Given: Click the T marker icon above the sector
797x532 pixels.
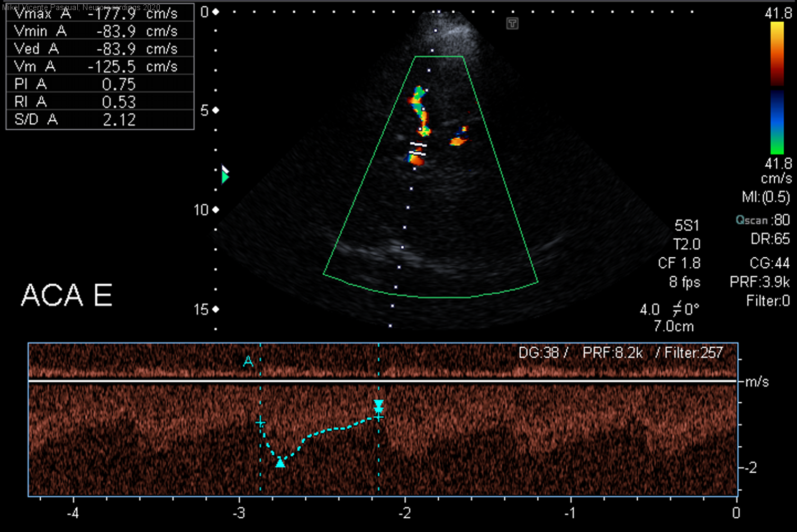Looking at the screenshot, I should (x=512, y=23).
